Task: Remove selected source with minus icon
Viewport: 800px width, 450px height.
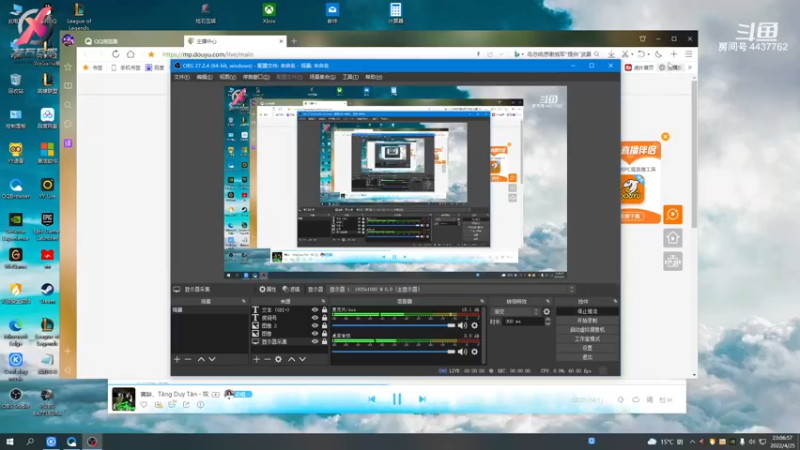Action: click(267, 359)
